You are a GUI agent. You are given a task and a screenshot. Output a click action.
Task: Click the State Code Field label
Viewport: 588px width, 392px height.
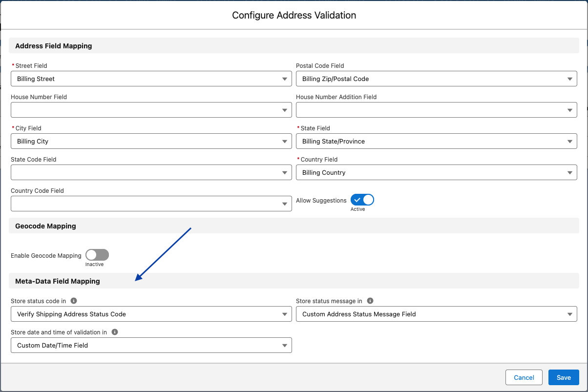point(34,159)
